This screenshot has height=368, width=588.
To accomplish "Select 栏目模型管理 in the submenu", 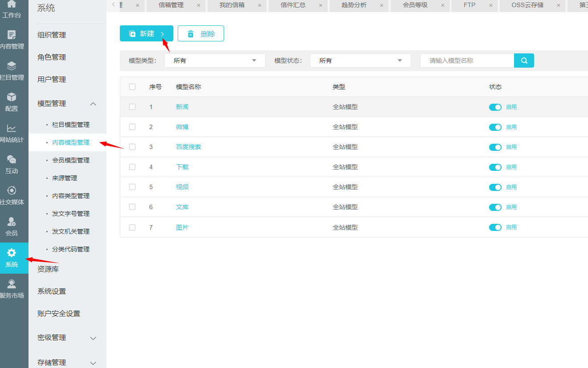I will click(70, 125).
